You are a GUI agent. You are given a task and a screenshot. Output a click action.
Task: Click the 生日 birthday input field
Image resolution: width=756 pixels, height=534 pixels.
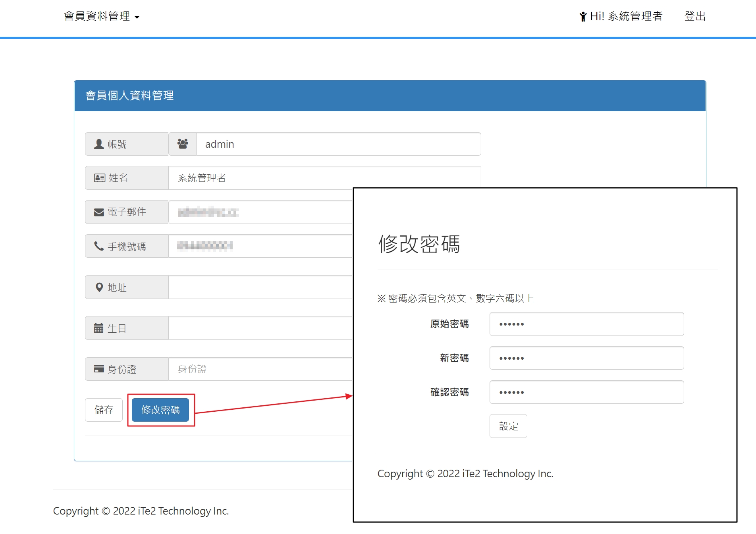[x=261, y=328]
